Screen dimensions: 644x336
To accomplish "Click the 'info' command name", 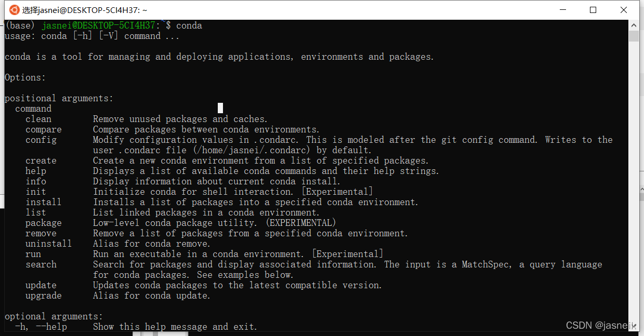I will (36, 181).
